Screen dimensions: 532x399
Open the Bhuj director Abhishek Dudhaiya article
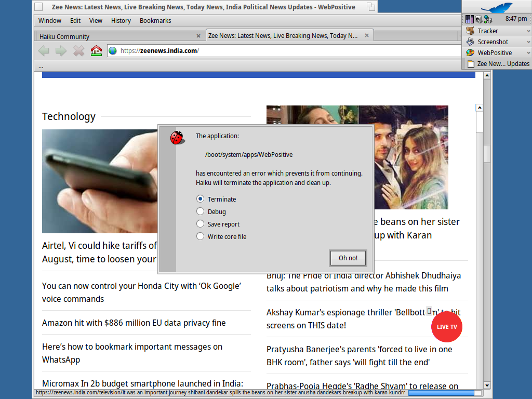pos(363,282)
